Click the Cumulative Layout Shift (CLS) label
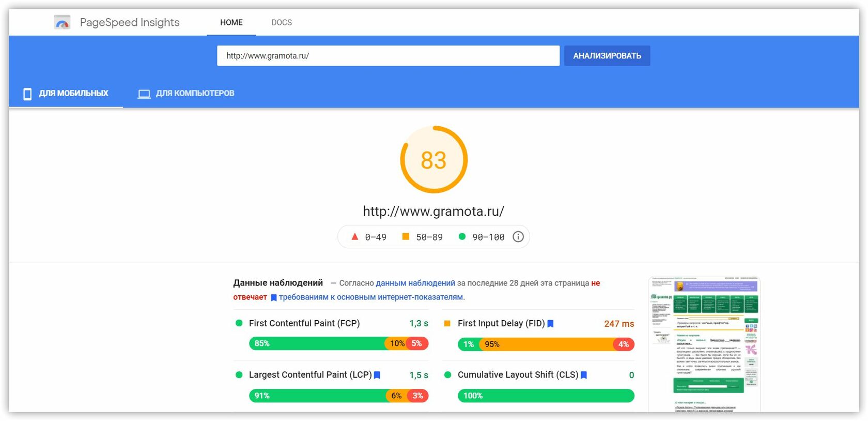The image size is (868, 421). point(518,374)
